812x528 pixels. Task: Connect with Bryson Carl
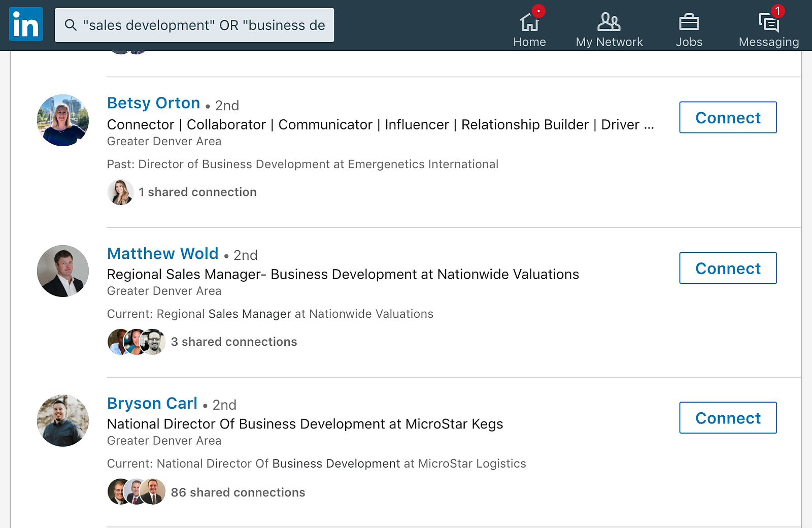click(727, 418)
